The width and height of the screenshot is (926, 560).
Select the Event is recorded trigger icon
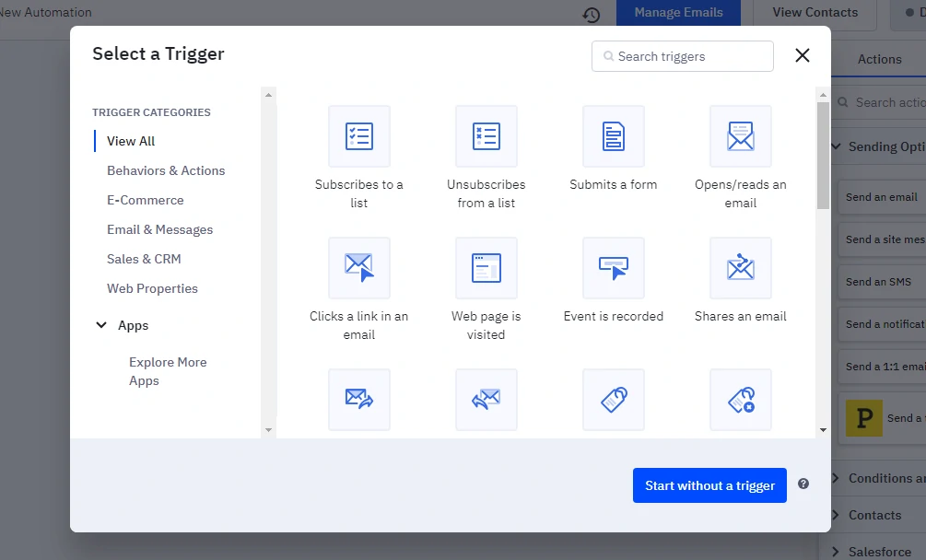pos(614,268)
